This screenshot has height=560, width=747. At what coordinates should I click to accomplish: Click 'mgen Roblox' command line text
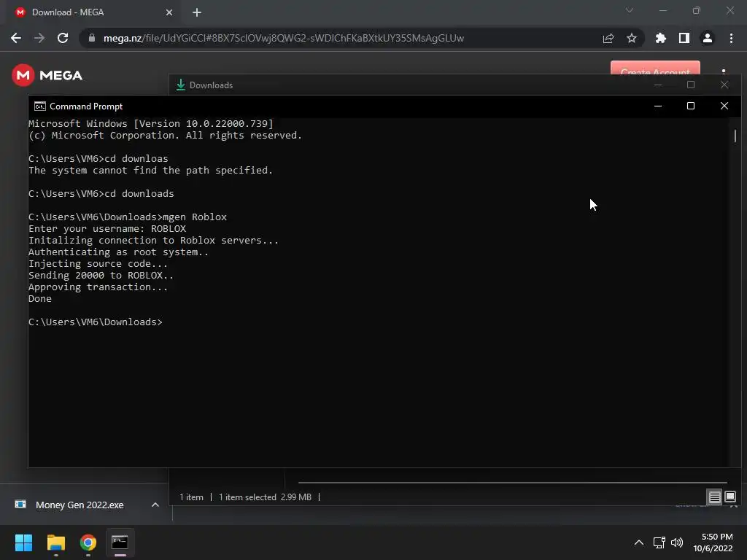195,217
